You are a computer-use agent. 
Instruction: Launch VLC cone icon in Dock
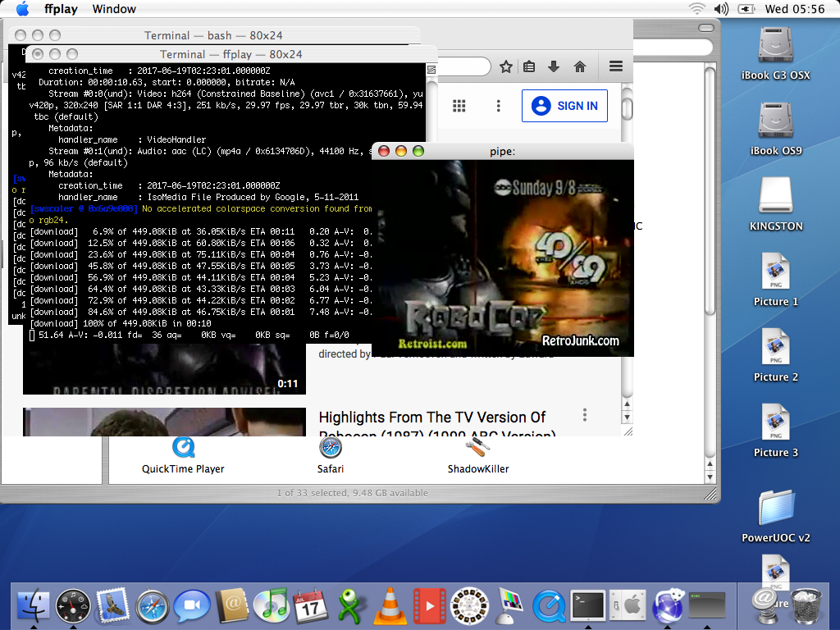390,606
